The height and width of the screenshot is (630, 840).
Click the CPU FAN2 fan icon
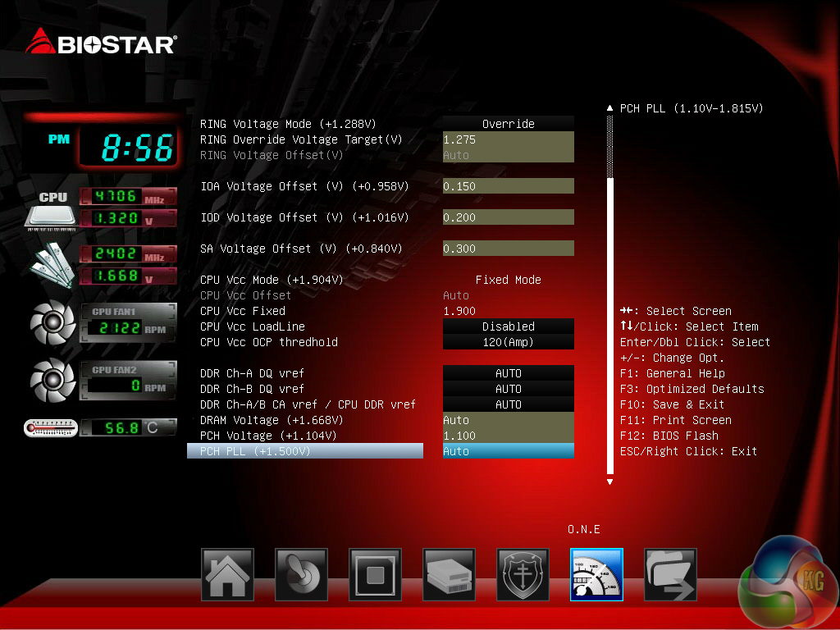point(52,381)
